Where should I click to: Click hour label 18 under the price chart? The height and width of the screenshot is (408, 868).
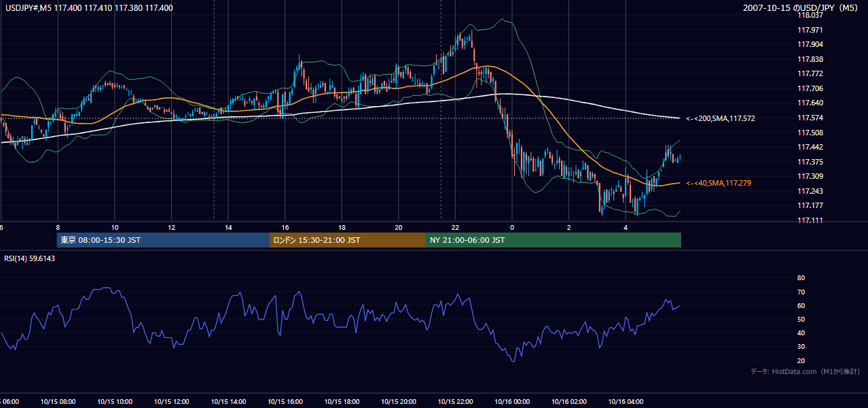[342, 228]
